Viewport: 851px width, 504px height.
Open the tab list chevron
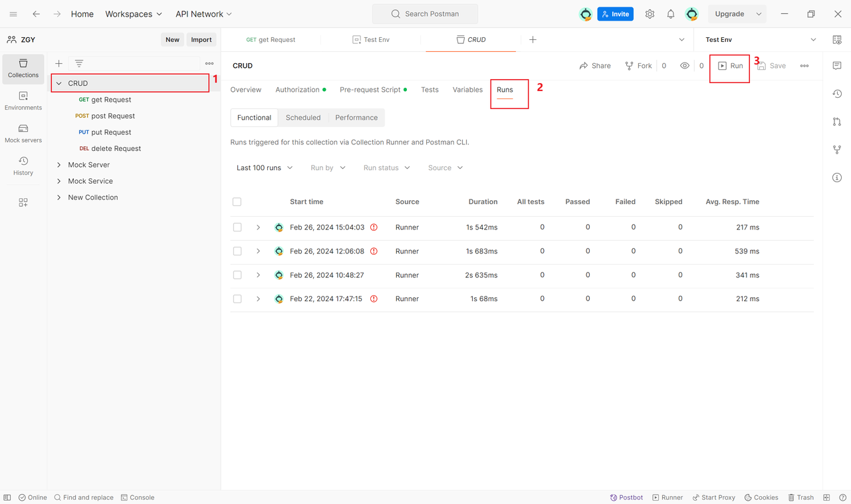[681, 40]
